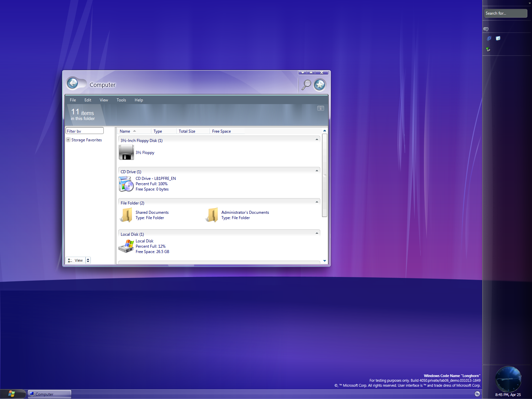This screenshot has height=399, width=532.
Task: Open the sidebar options dropdown arrow
Action: 530,3
